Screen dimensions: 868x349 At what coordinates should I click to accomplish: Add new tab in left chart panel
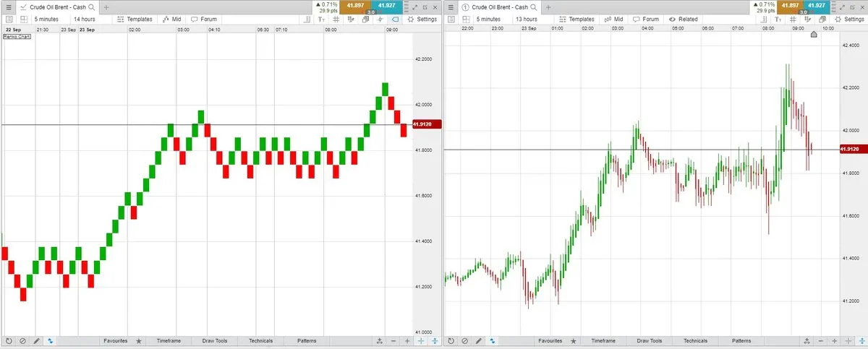[106, 7]
